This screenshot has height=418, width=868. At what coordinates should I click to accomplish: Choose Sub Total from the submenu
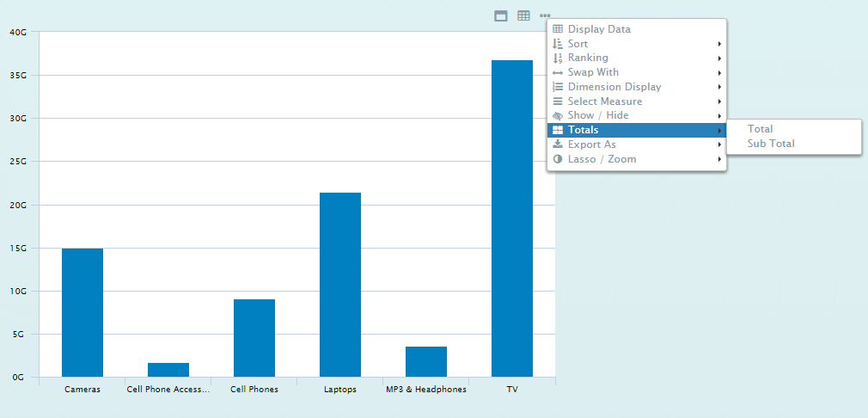[x=771, y=144]
